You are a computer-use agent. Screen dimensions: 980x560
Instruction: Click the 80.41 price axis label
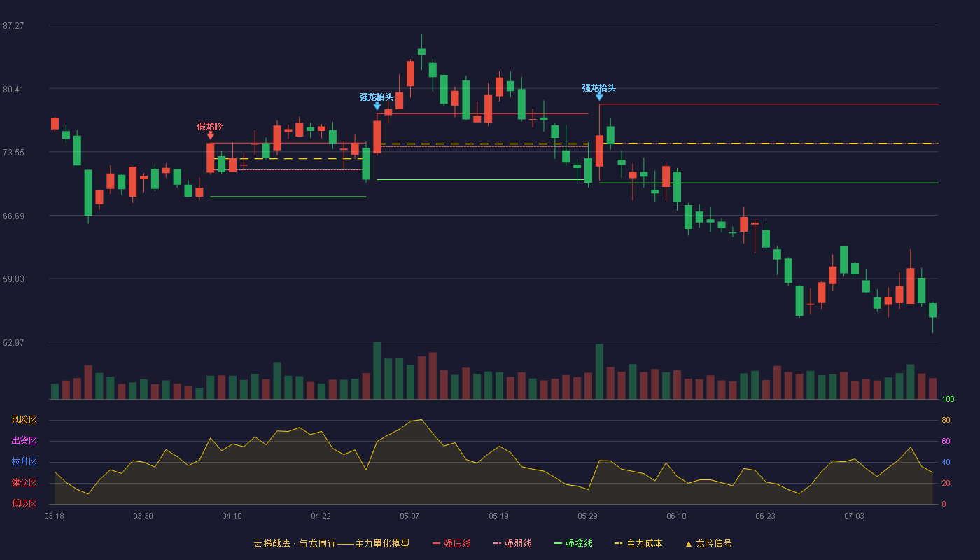[x=13, y=89]
